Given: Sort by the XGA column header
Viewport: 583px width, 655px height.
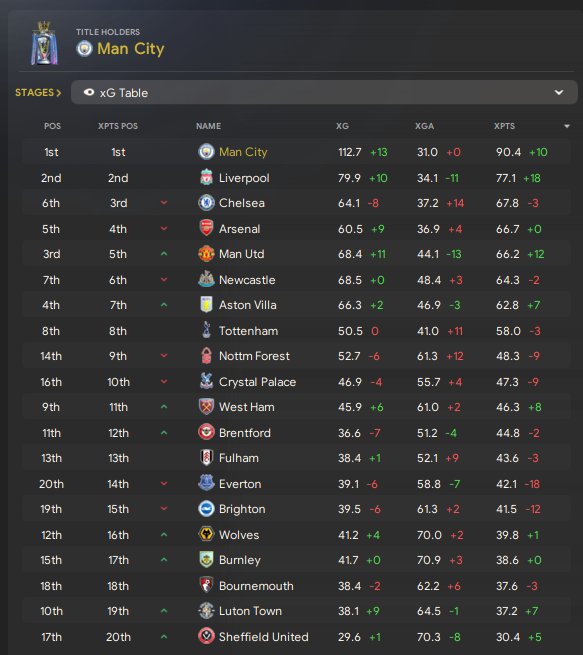Looking at the screenshot, I should coord(424,126).
